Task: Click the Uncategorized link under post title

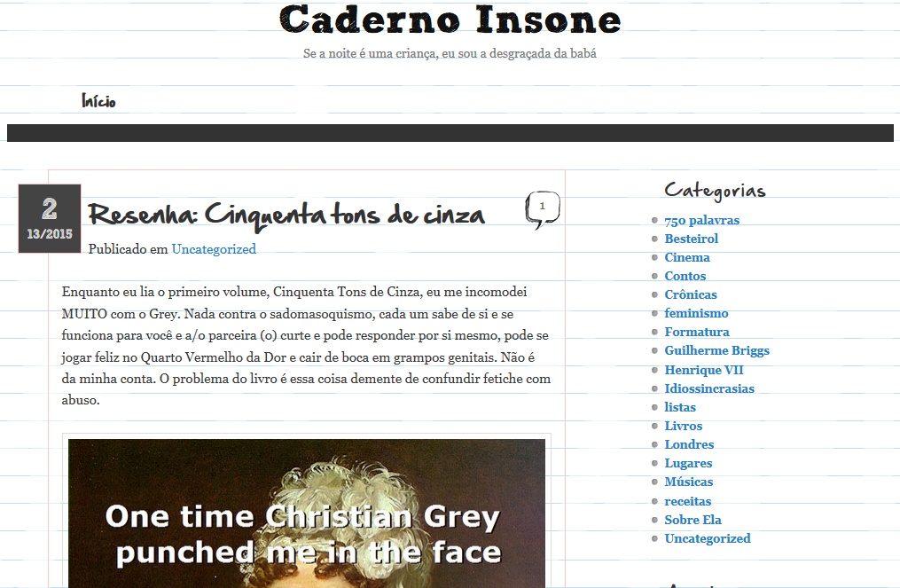Action: [214, 249]
